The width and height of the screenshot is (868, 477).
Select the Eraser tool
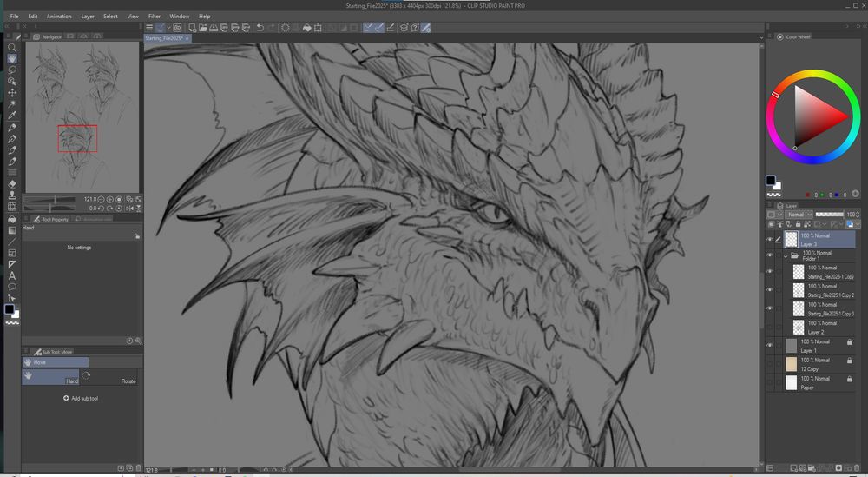click(x=11, y=184)
